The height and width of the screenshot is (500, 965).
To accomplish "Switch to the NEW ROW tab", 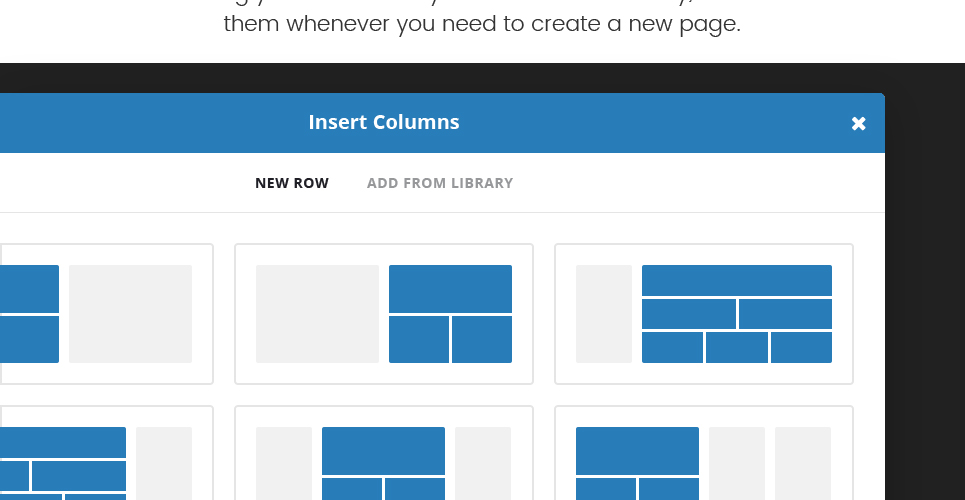I will coord(292,183).
